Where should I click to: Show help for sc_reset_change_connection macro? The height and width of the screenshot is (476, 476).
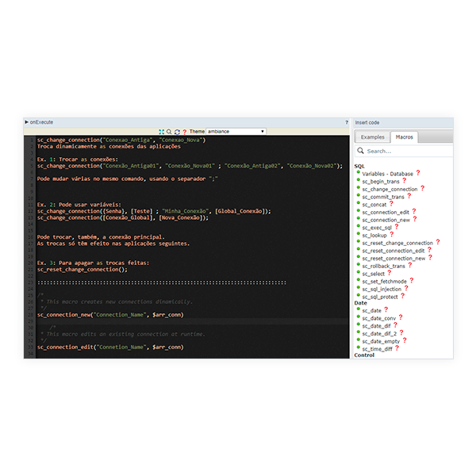coord(438,243)
